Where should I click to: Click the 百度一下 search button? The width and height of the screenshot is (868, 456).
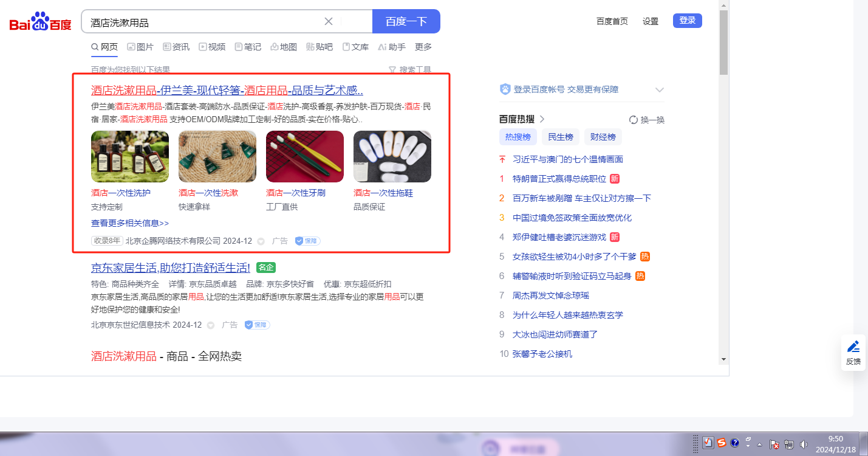click(x=406, y=21)
